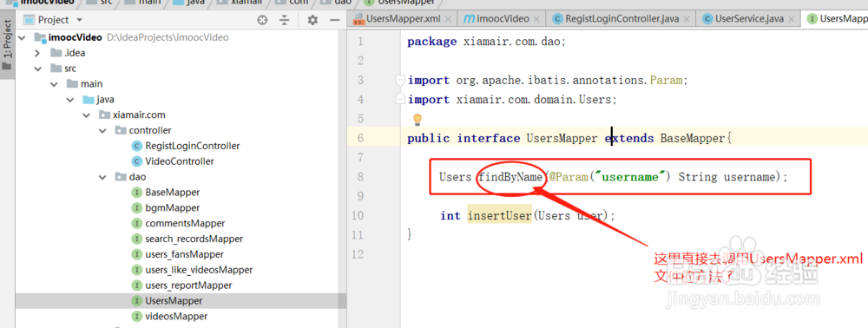
Task: Select videosMapper in project tree
Action: pyautogui.click(x=169, y=317)
